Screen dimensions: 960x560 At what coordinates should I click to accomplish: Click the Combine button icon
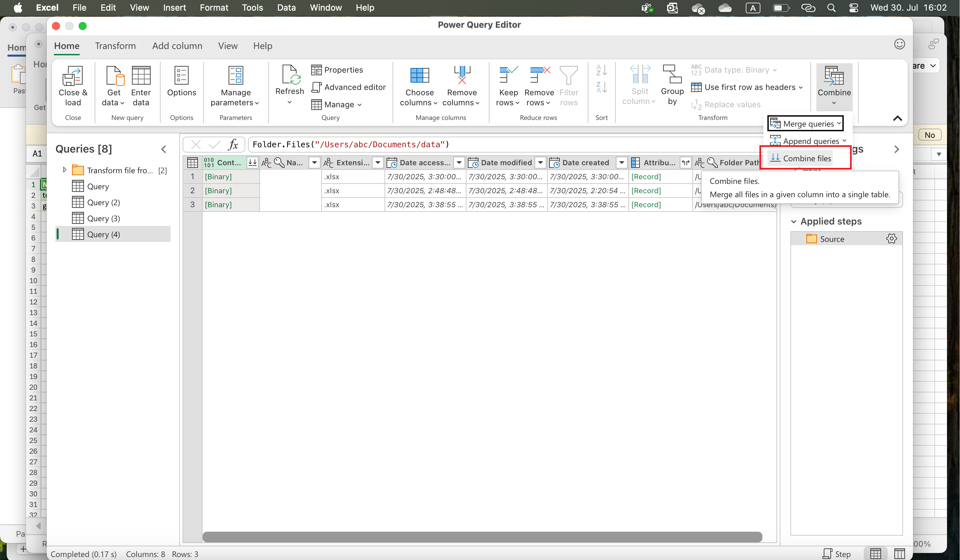click(x=833, y=75)
